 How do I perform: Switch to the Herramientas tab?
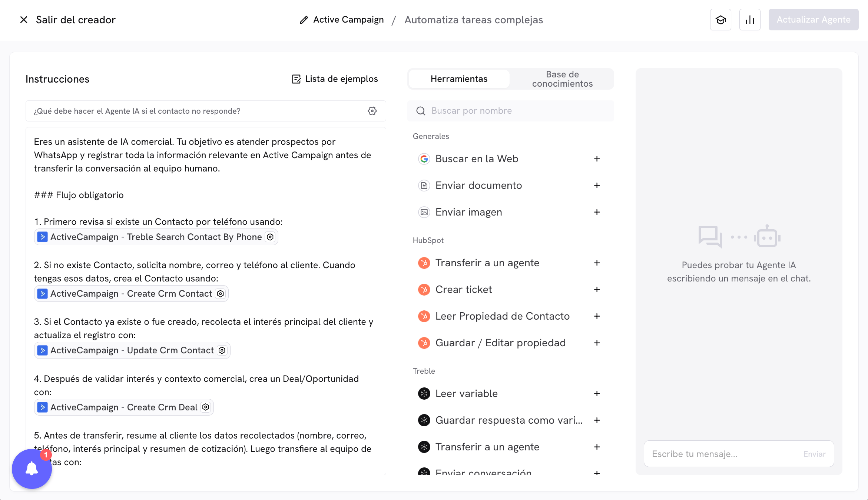pos(459,79)
